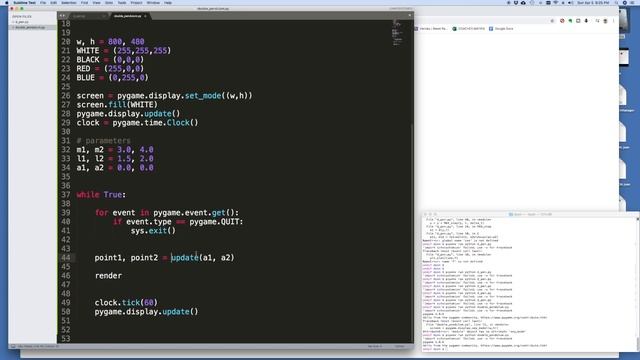Open the Find menu

(x=84, y=2)
